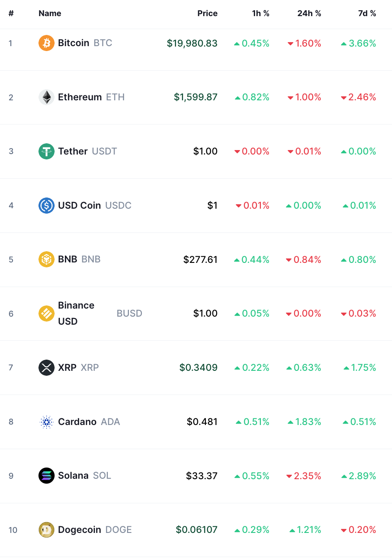
Task: Sort by the 1h % column
Action: [x=260, y=13]
